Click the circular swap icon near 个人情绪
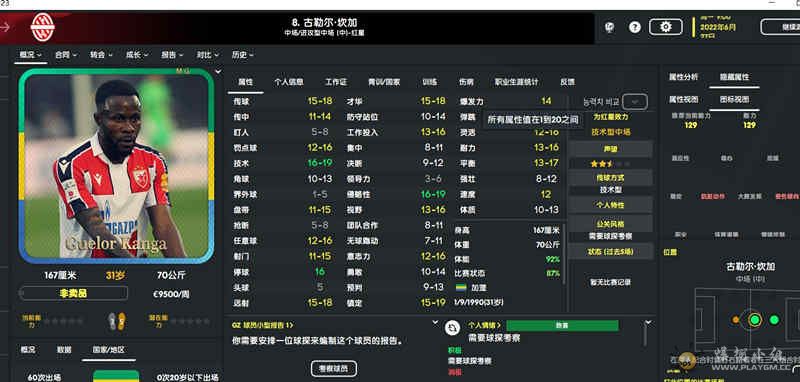800x382 pixels. 452,328
